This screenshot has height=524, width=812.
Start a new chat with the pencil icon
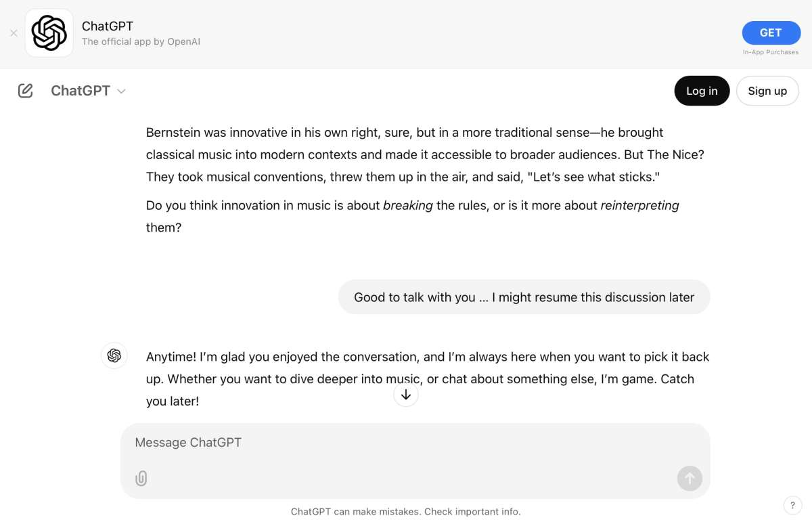[25, 91]
